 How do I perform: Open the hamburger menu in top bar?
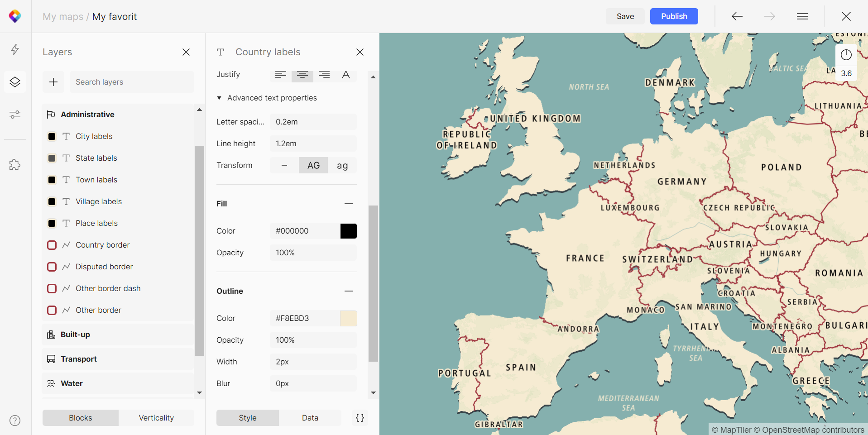click(x=802, y=16)
